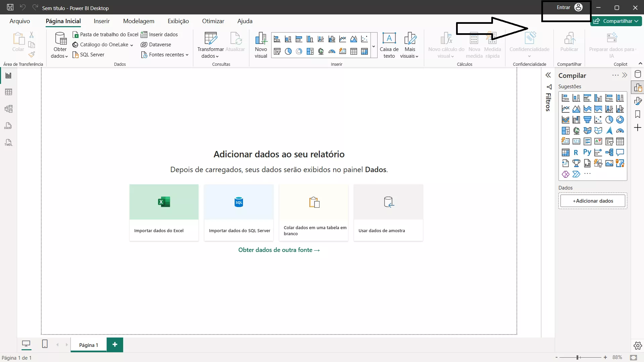644x362 pixels.
Task: Select the R script visual icon
Action: [x=576, y=152]
